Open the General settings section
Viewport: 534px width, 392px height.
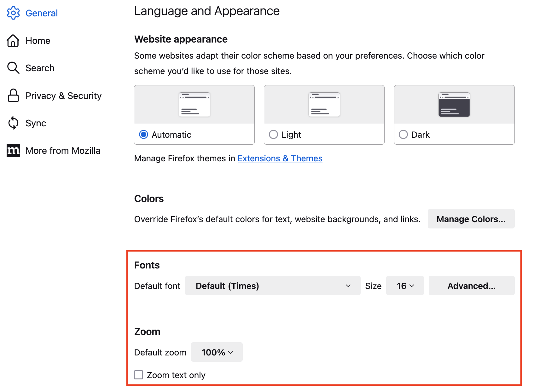pos(42,13)
